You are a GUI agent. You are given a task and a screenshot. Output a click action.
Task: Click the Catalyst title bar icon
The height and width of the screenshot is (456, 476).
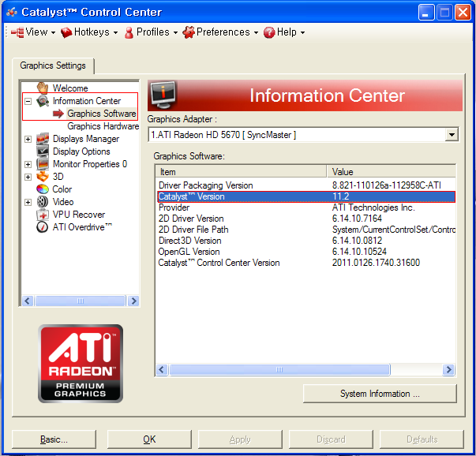pos(12,12)
